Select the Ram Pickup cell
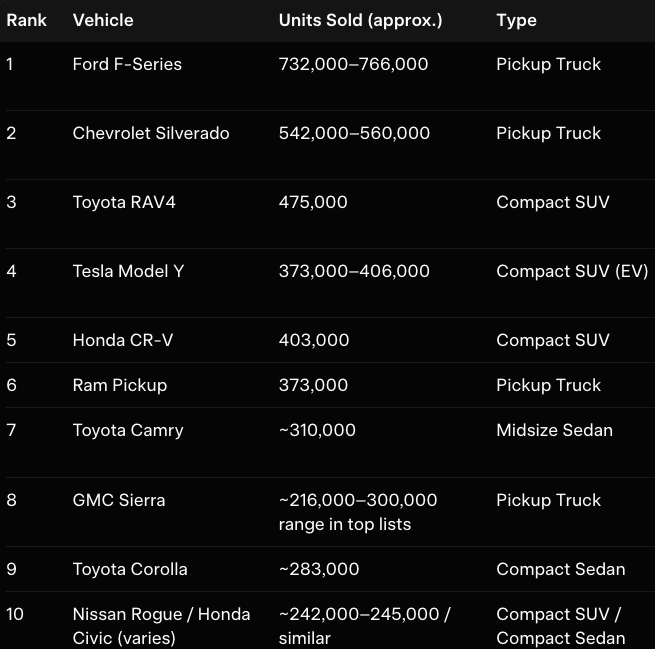This screenshot has height=649, width=655. pos(120,385)
